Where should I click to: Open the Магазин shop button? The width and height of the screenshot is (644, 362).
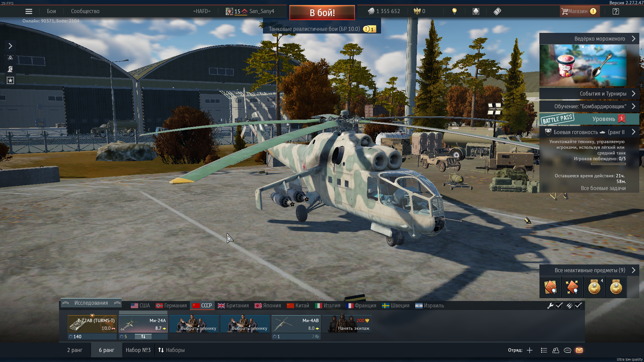click(580, 11)
